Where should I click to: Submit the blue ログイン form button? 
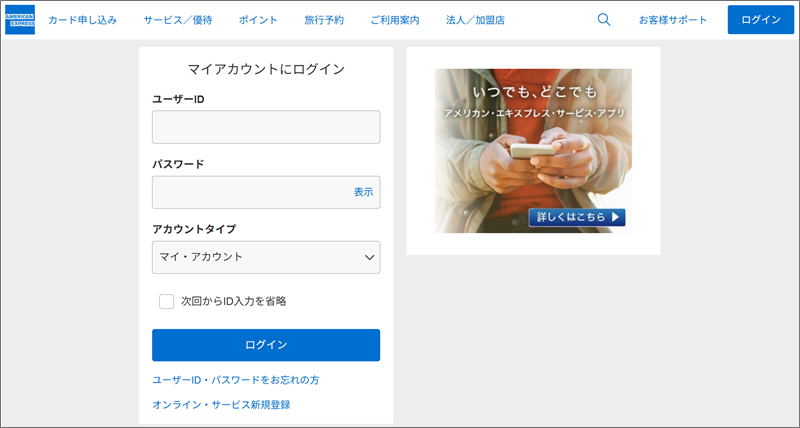click(x=266, y=345)
